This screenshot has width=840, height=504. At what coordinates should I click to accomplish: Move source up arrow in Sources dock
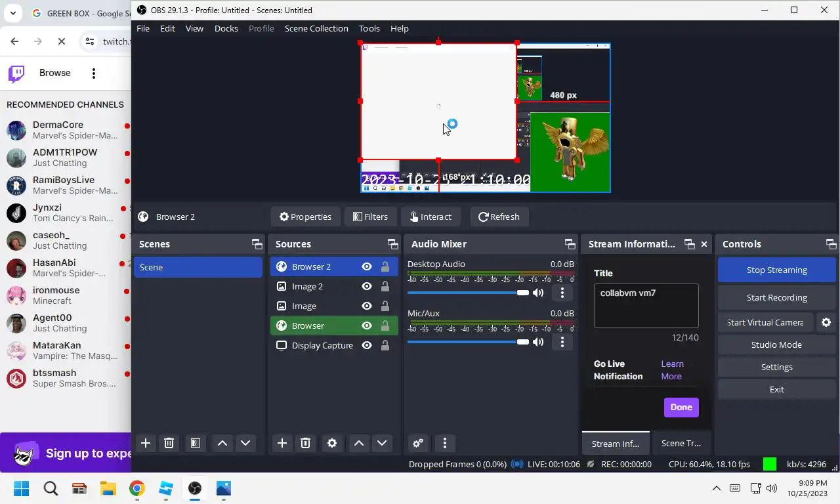(359, 443)
